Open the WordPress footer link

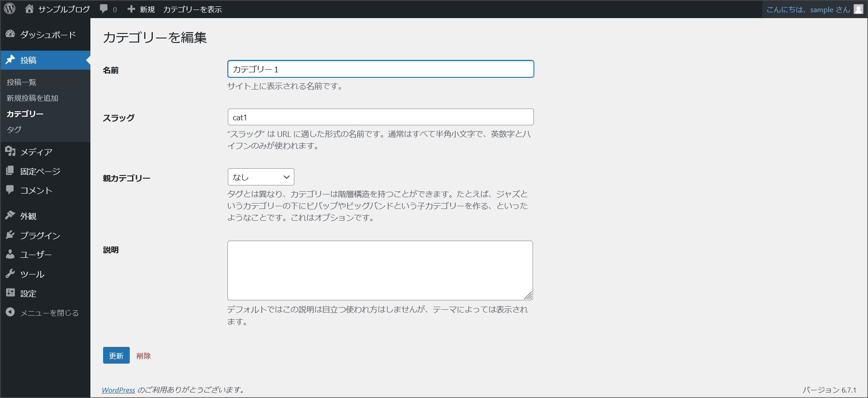coord(118,390)
